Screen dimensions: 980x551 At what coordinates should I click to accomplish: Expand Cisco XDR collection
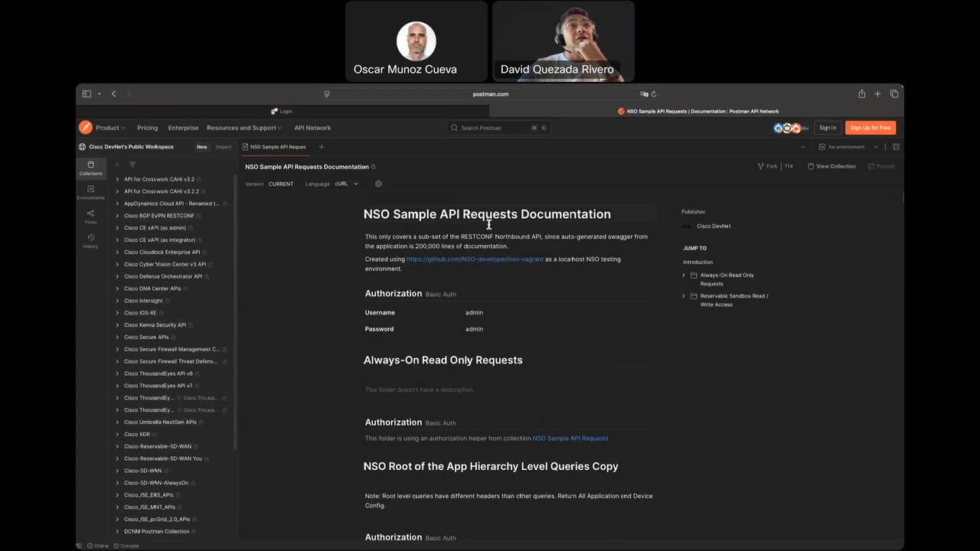[117, 434]
